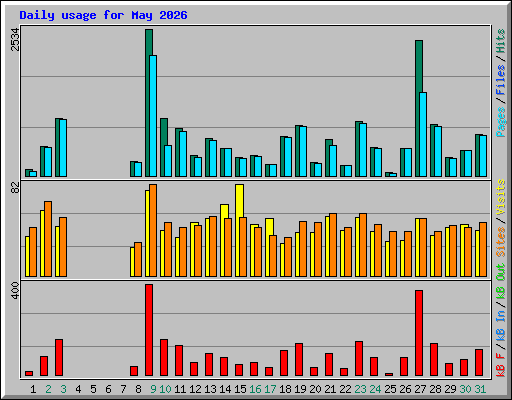512x400 pixels.
Task: Click the orange sites bar for day 2
Action: 48,239
